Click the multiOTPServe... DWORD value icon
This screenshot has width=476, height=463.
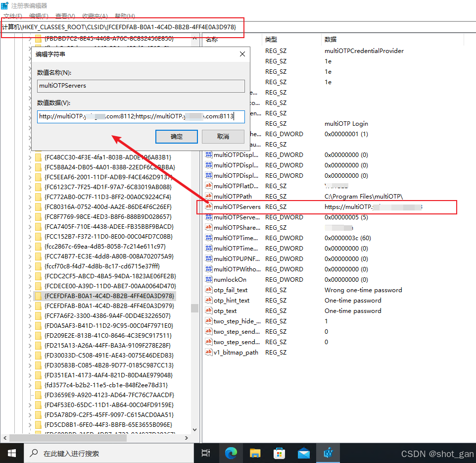[208, 217]
